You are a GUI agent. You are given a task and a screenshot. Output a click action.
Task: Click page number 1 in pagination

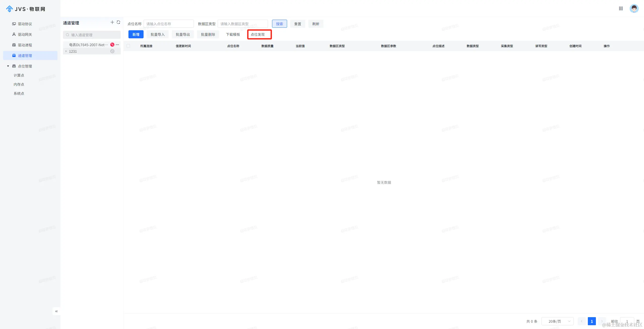click(592, 321)
